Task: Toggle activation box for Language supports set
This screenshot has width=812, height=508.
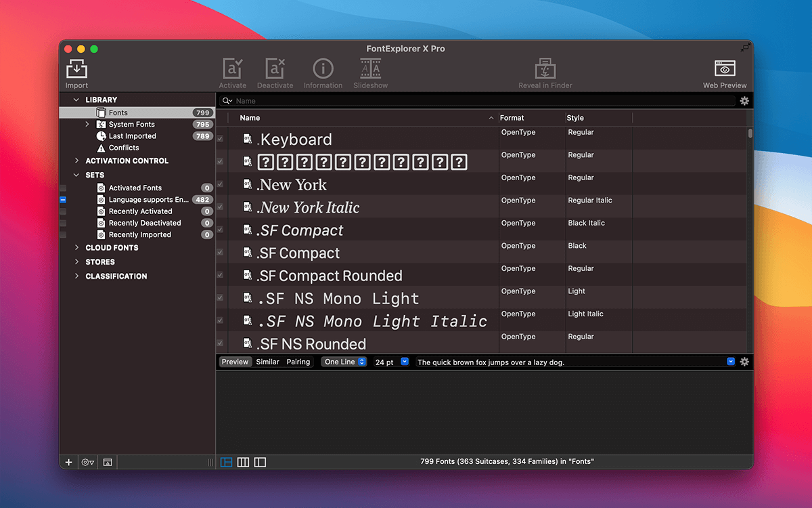Action: [63, 200]
